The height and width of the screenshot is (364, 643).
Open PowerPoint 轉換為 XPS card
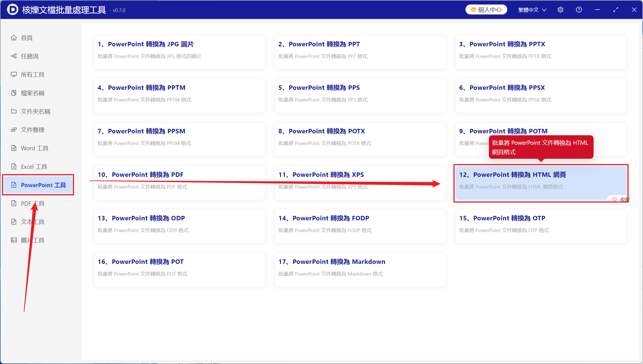tap(360, 183)
